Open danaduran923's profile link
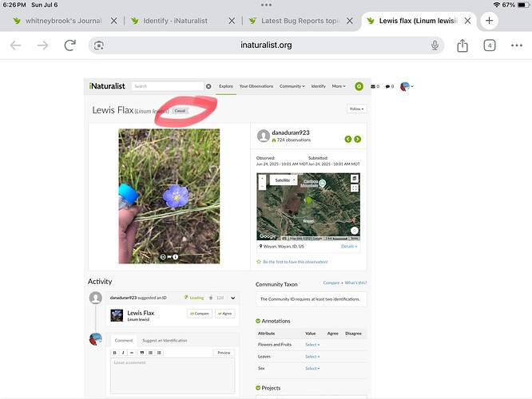 click(291, 132)
